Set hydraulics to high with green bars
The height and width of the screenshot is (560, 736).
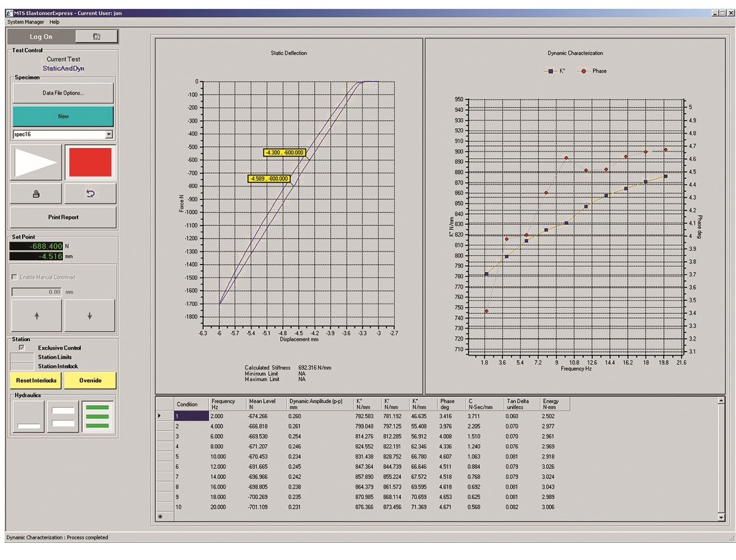pyautogui.click(x=98, y=417)
